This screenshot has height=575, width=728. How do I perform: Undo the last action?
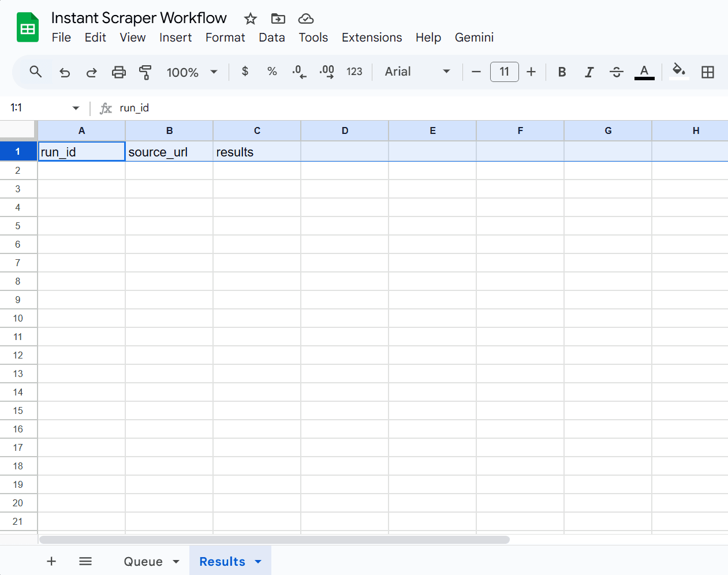coord(65,72)
